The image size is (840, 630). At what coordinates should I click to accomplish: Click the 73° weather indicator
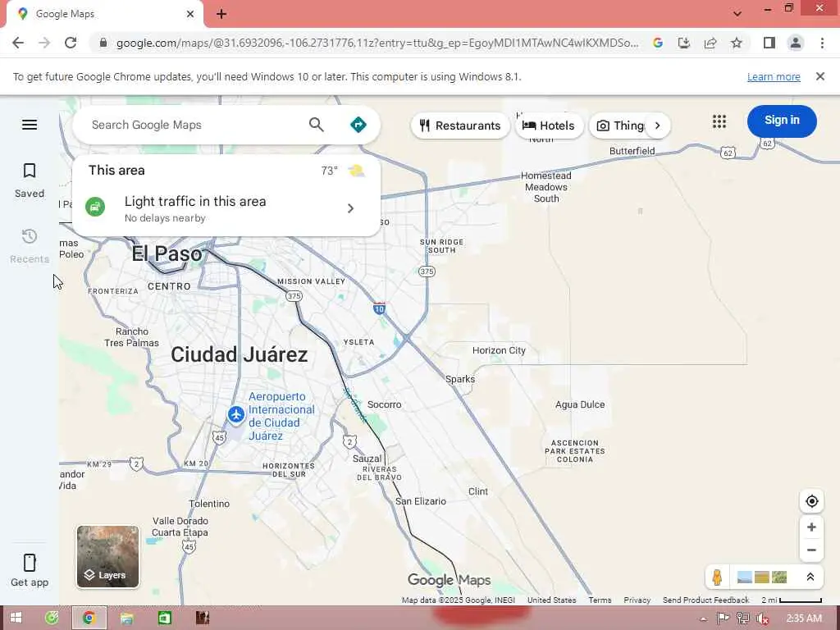[329, 171]
